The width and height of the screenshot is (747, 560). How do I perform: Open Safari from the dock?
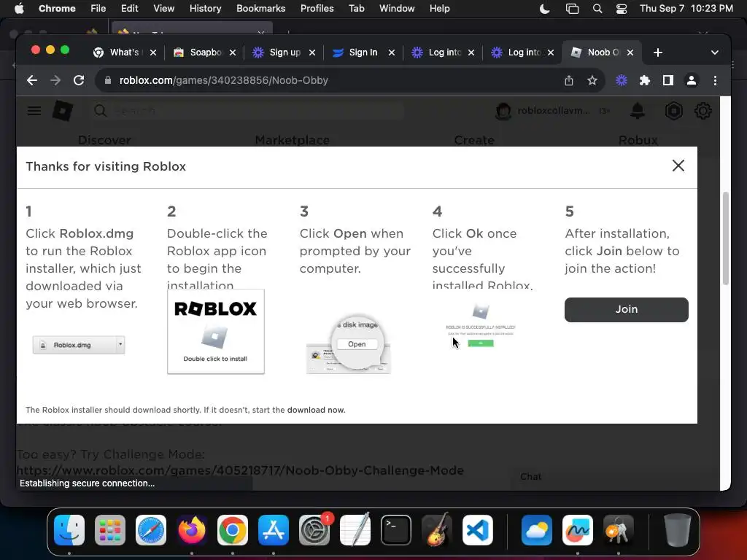(151, 530)
